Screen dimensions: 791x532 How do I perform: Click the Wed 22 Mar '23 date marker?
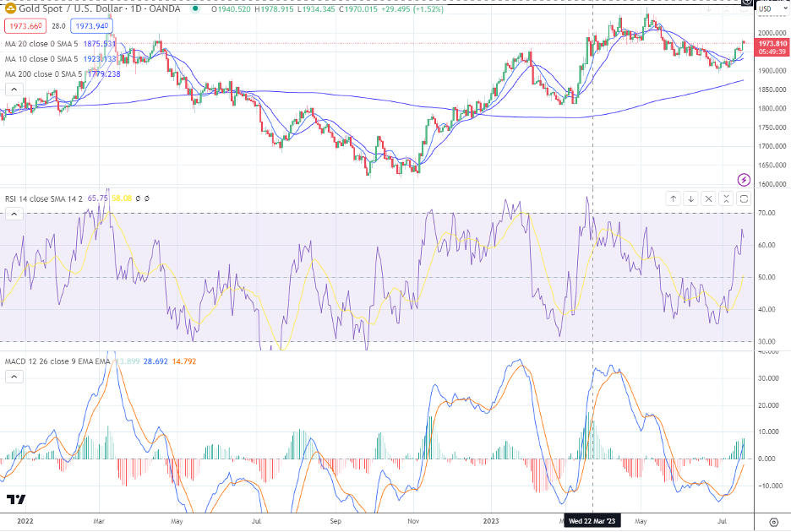tap(592, 522)
